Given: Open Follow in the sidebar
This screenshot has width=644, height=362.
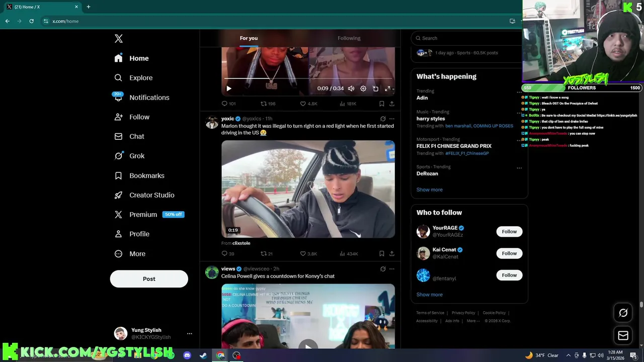Looking at the screenshot, I should coord(132,117).
